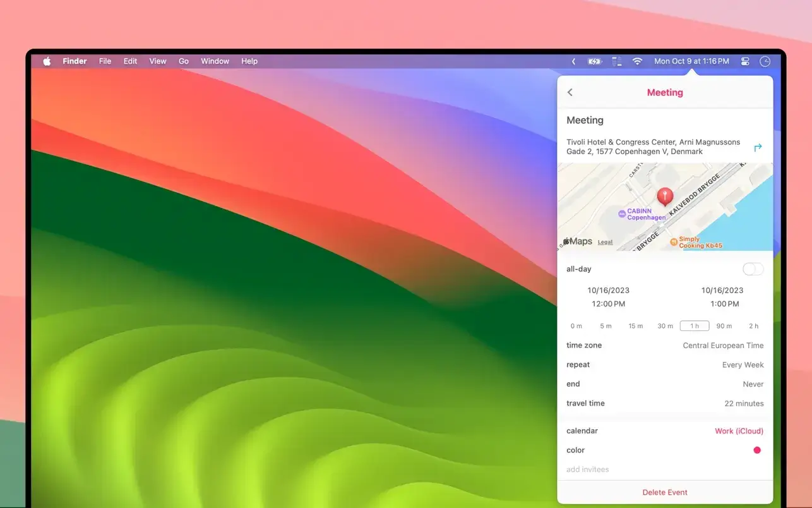Image resolution: width=812 pixels, height=508 pixels.
Task: Select the 2 h duration option
Action: (x=753, y=325)
